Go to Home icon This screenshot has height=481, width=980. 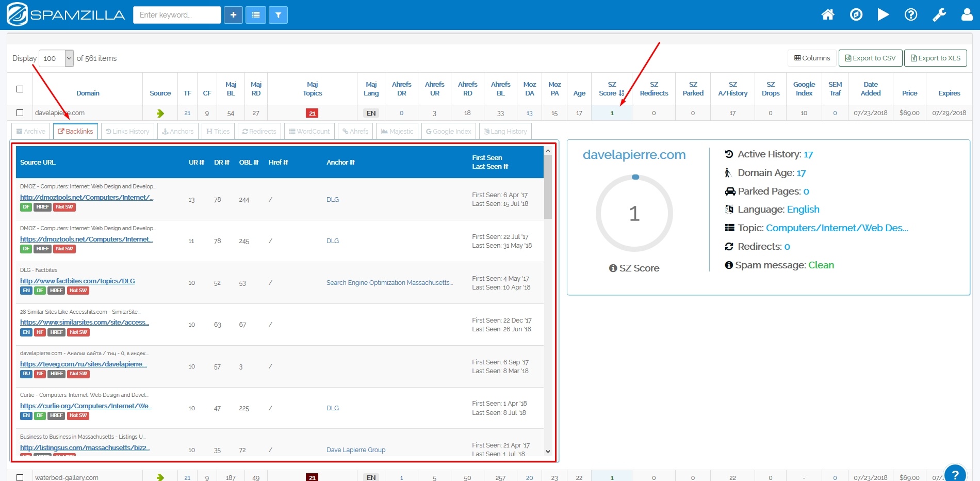coord(828,14)
